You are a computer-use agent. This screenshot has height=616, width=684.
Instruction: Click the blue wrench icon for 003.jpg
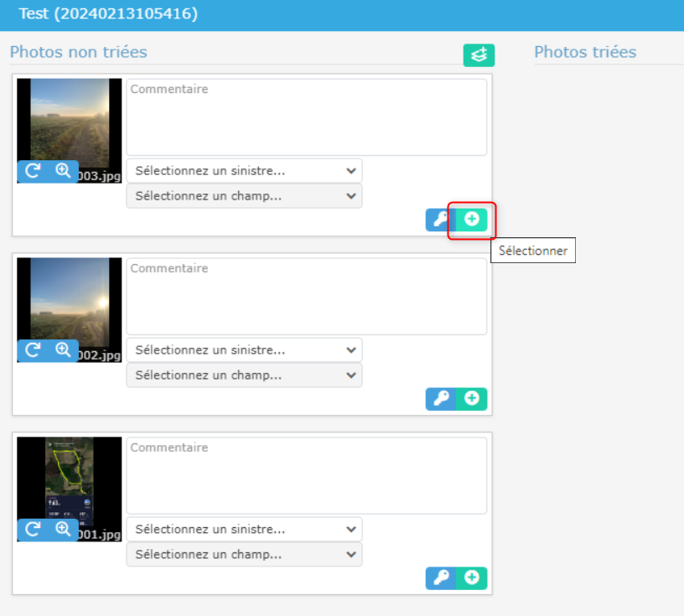click(441, 220)
